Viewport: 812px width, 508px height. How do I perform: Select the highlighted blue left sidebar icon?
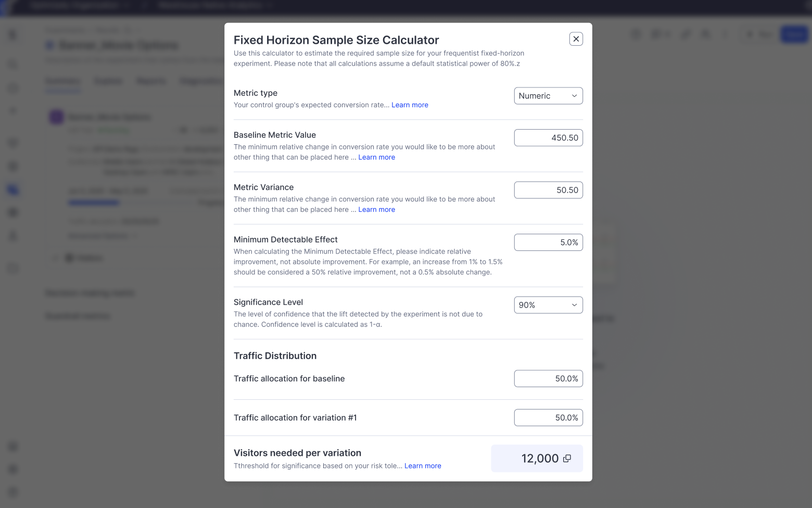pos(14,189)
